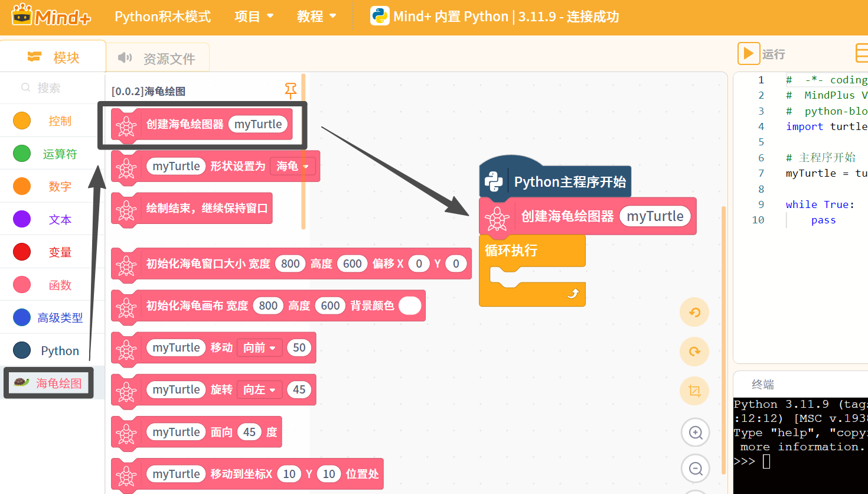Switch to the 资源文件 tab
Image resolution: width=868 pixels, height=494 pixels.
(157, 58)
